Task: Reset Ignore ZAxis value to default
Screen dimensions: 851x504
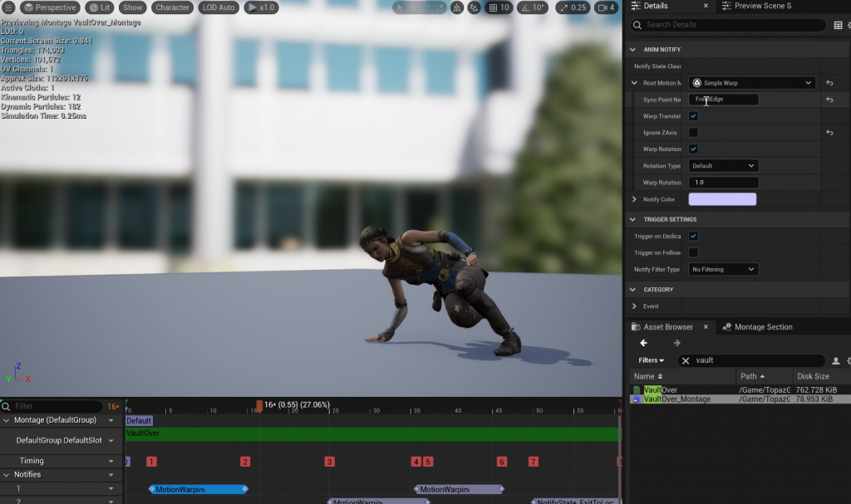Action: pyautogui.click(x=829, y=133)
